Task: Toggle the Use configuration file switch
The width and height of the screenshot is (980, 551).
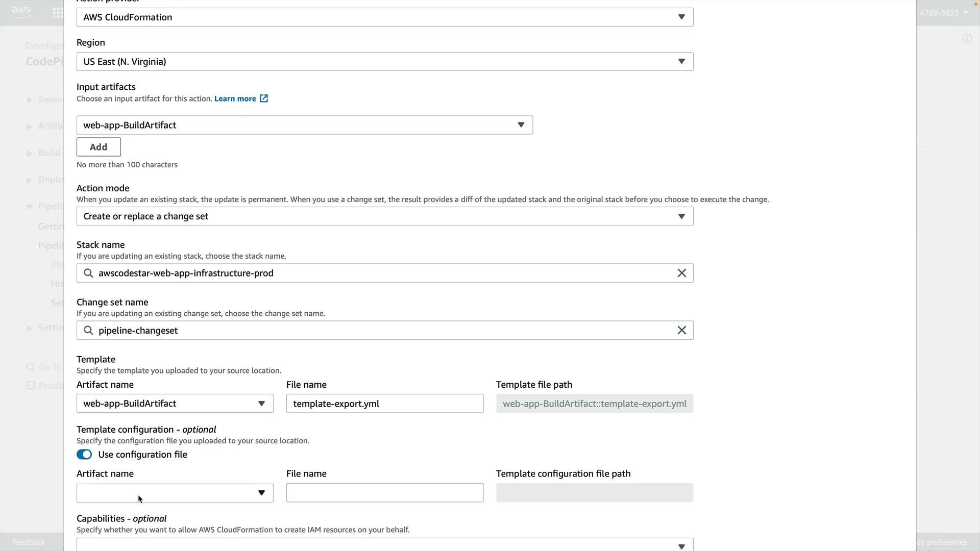Action: pos(84,455)
